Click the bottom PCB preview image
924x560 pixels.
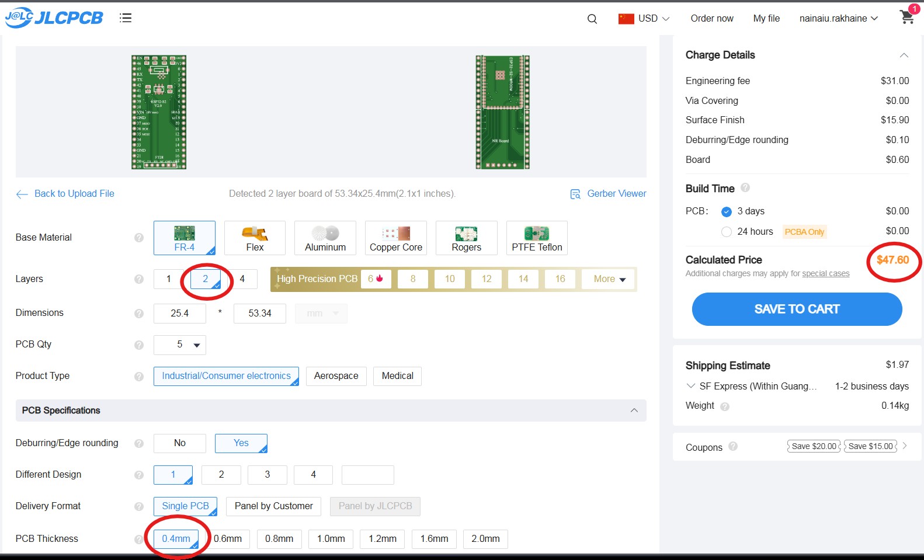502,112
